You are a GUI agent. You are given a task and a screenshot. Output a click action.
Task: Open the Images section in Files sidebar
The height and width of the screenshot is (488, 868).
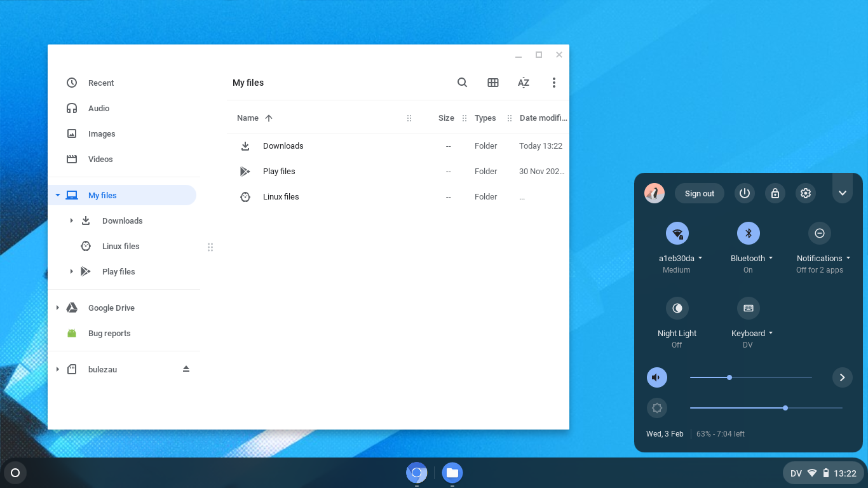[101, 133]
